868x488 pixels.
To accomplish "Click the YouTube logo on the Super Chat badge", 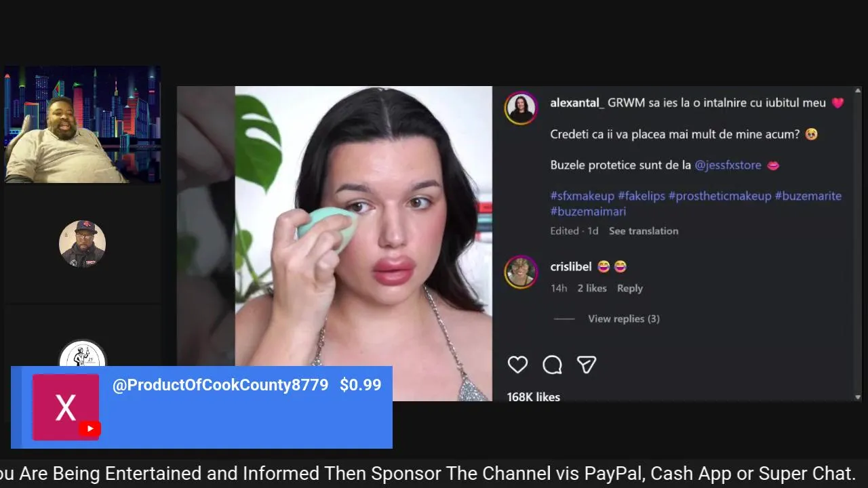I will [90, 428].
